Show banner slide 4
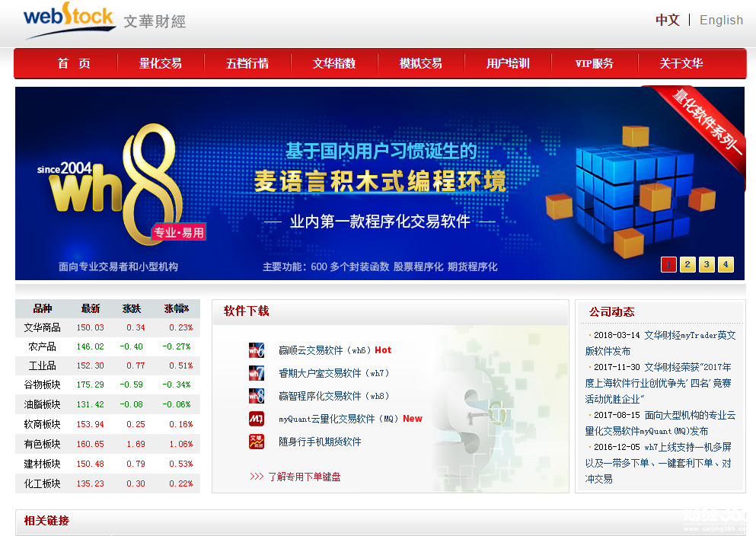 (x=726, y=264)
